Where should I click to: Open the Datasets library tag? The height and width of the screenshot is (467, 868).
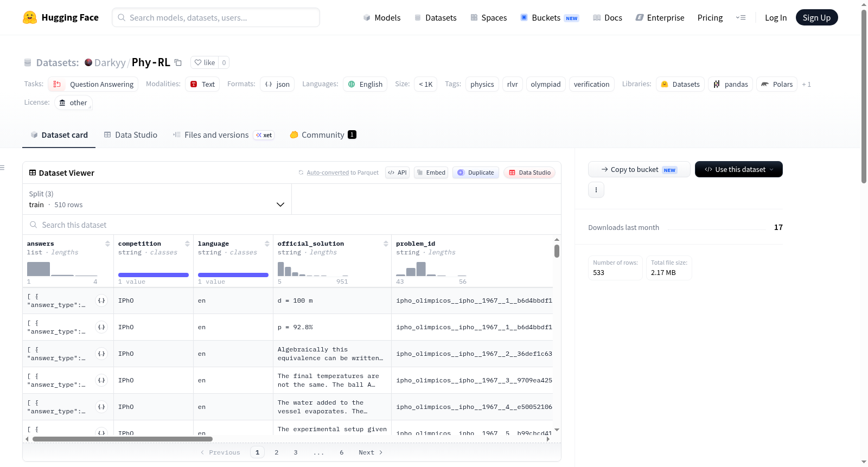pos(680,84)
